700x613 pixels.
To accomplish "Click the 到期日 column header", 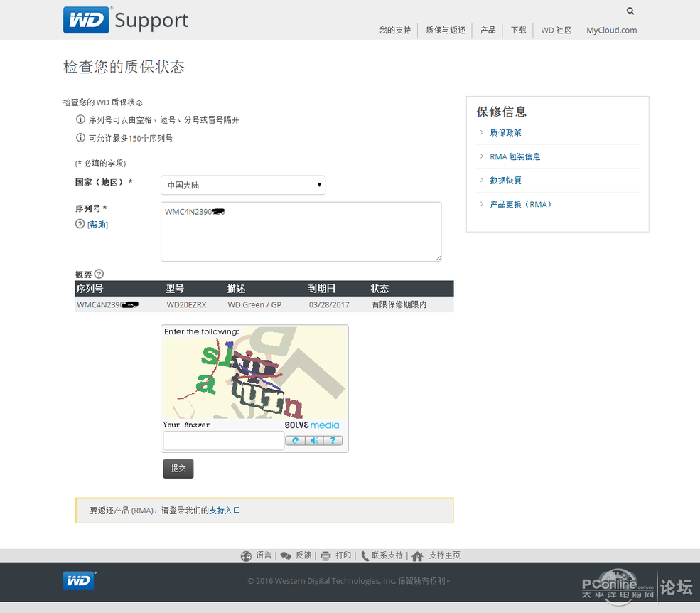I will (x=322, y=289).
